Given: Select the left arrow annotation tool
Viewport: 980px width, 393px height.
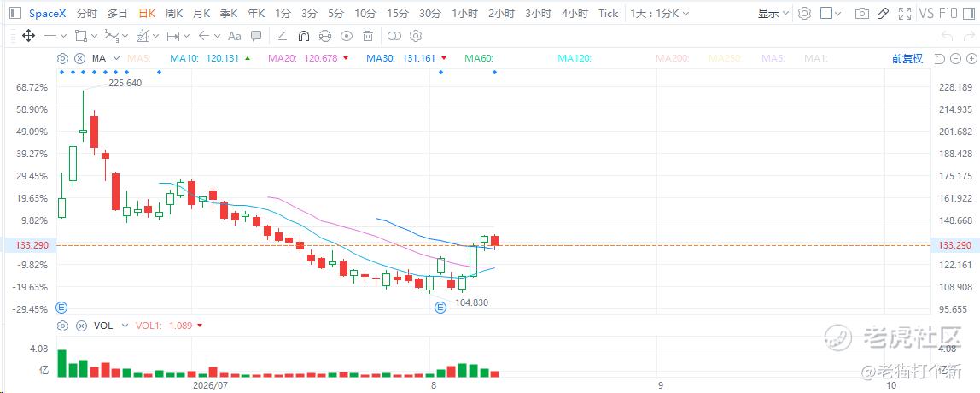Looking at the screenshot, I should [204, 36].
